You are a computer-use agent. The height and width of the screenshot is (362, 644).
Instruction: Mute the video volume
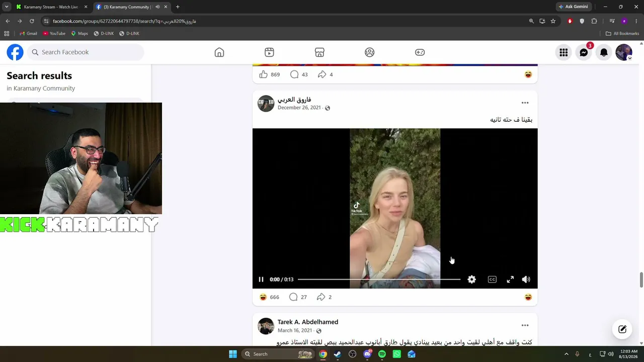(x=526, y=280)
